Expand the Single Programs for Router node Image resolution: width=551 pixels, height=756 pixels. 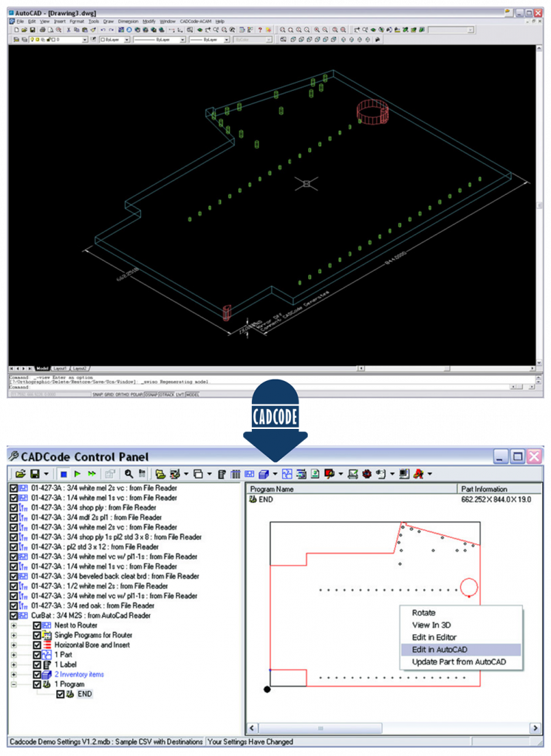pyautogui.click(x=13, y=635)
